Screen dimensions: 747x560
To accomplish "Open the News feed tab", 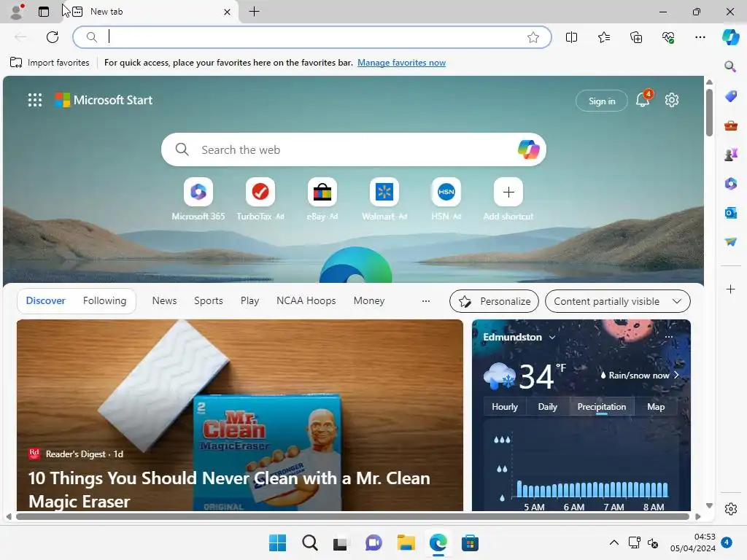I will point(164,300).
